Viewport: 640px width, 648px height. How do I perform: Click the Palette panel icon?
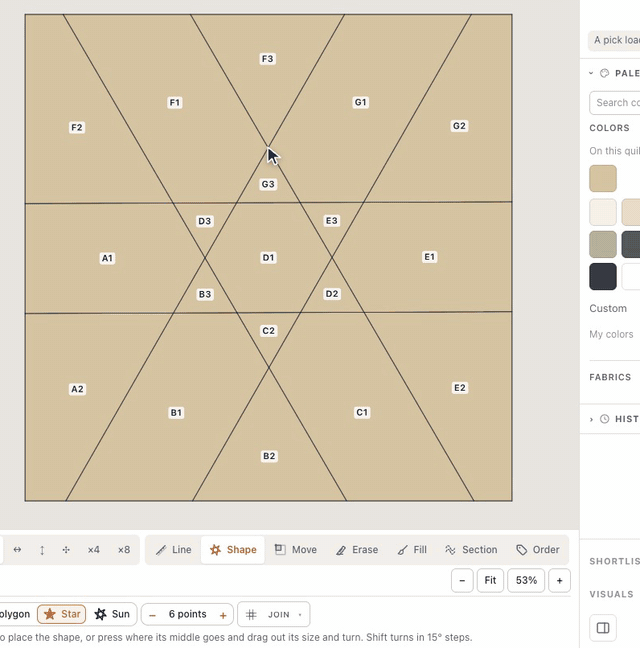(604, 73)
